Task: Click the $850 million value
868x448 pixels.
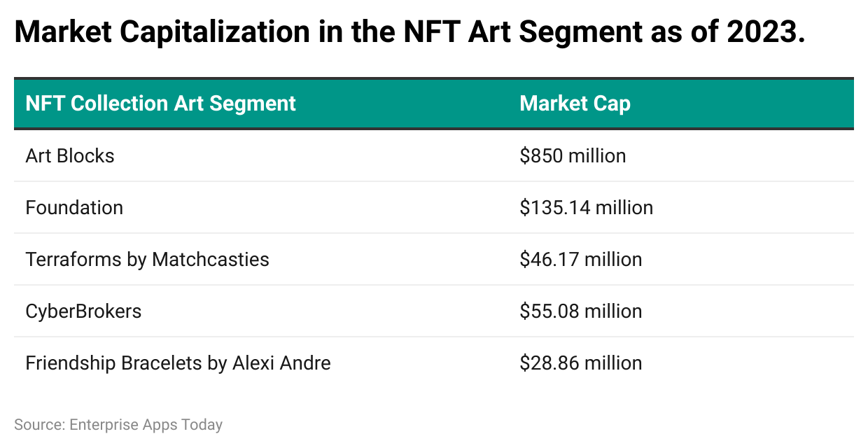Action: click(x=573, y=155)
